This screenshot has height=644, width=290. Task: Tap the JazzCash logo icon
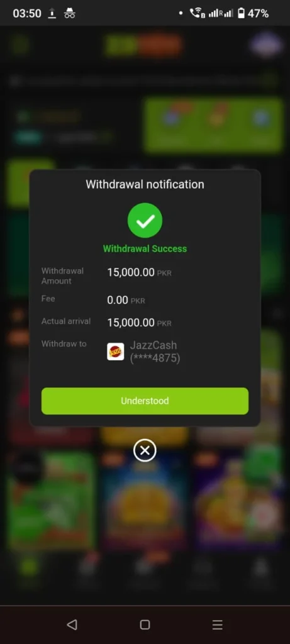[115, 352]
